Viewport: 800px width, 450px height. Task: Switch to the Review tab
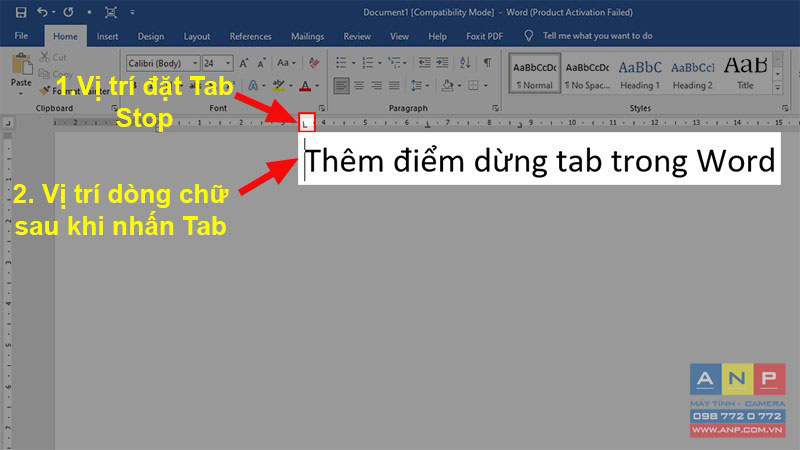tap(357, 36)
